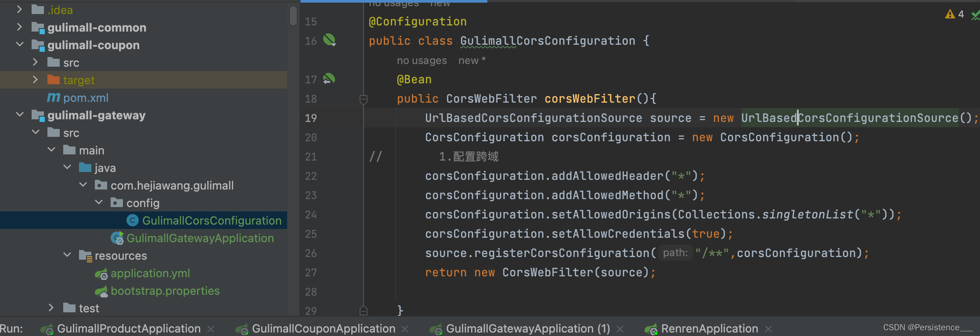
Task: Click the project tree vertical scrollbar
Action: [293, 15]
